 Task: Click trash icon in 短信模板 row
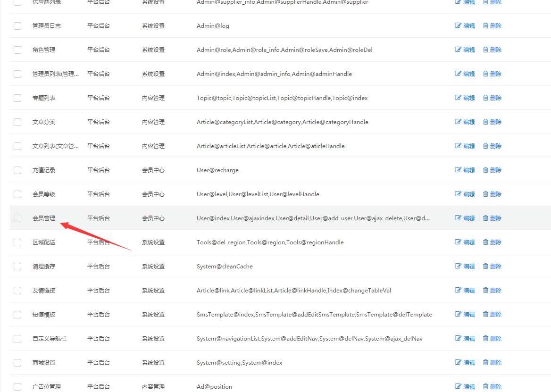point(485,314)
